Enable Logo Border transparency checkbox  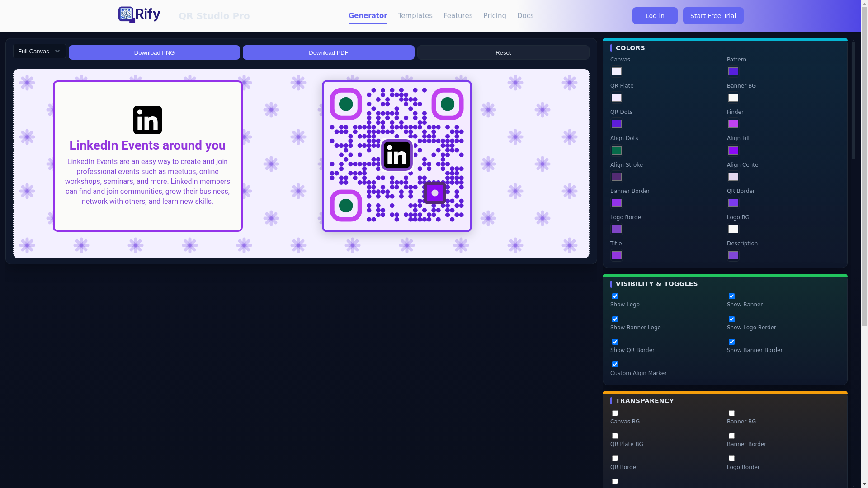tap(731, 458)
